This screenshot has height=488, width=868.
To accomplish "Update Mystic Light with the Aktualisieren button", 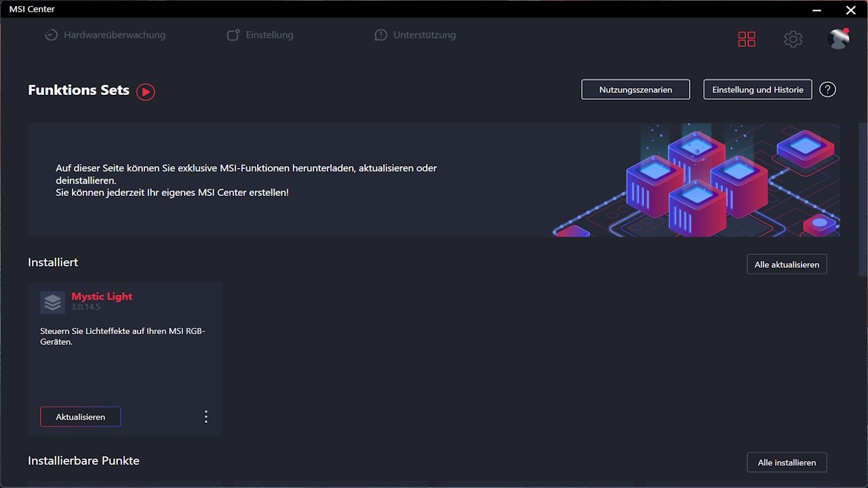I will 81,417.
